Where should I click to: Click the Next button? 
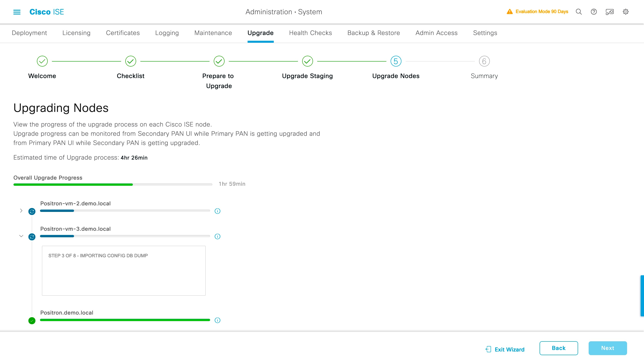[x=608, y=348]
